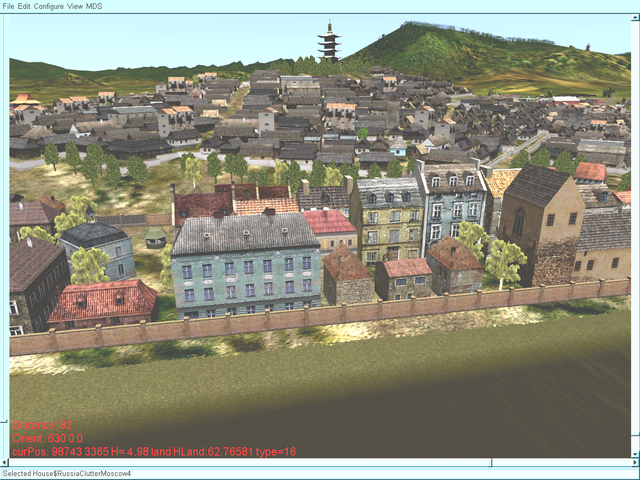Viewport: 640px width, 480px height.
Task: Open the Configure menu
Action: pyautogui.click(x=49, y=6)
